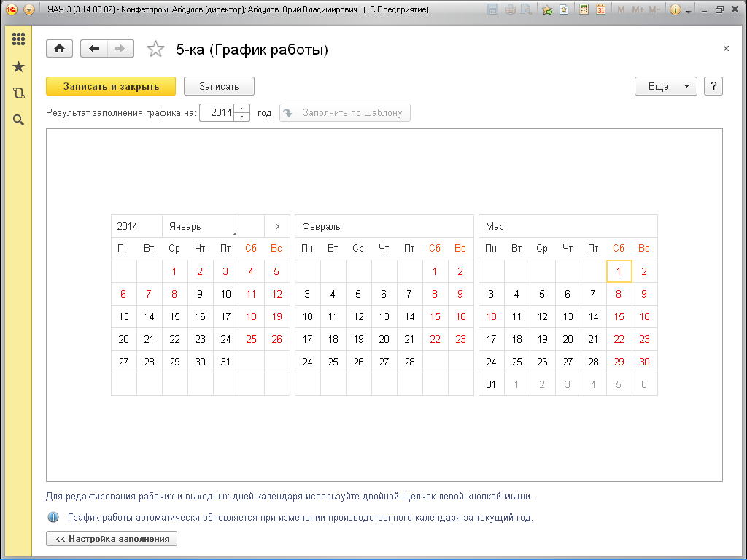Increase the year with the up stepper
Image resolution: width=747 pixels, height=560 pixels.
tap(242, 109)
